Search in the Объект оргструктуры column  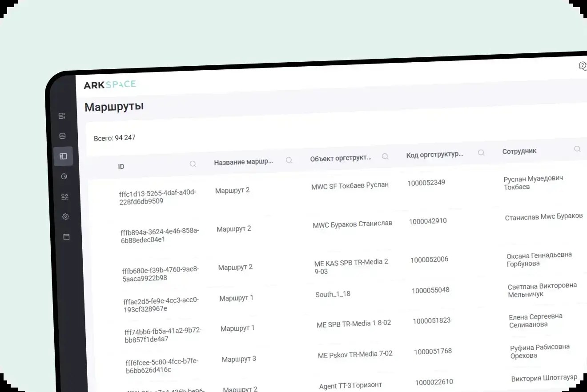point(385,156)
